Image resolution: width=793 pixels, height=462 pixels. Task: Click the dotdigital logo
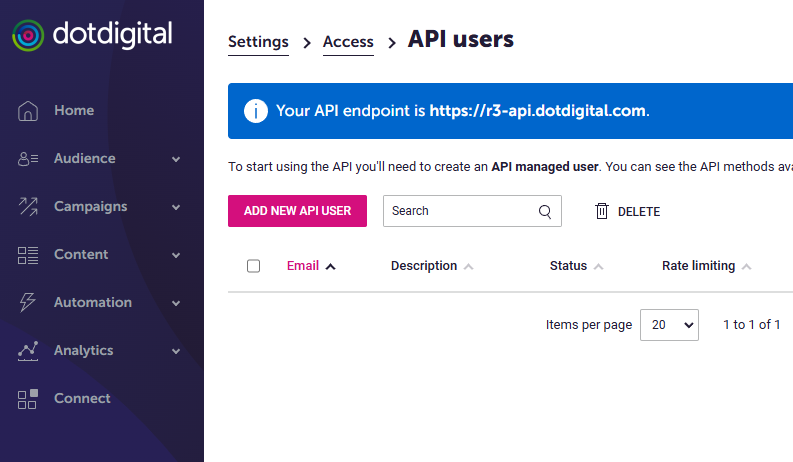92,35
